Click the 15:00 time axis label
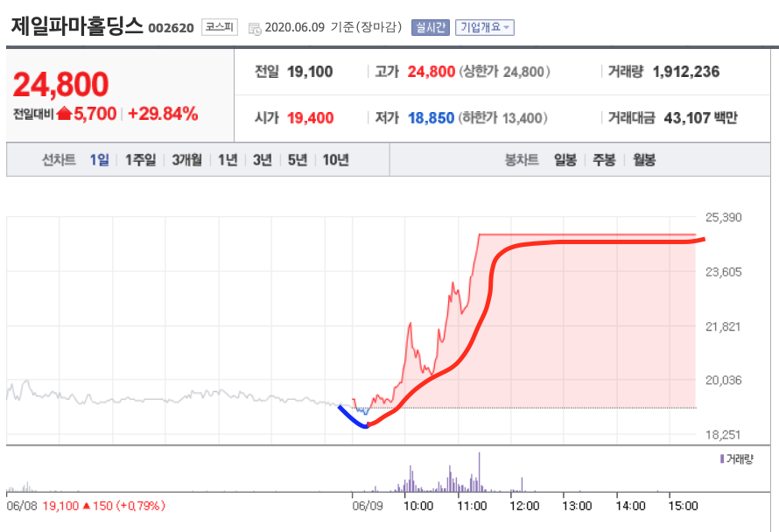Screen dimensions: 779x532 tap(683, 506)
